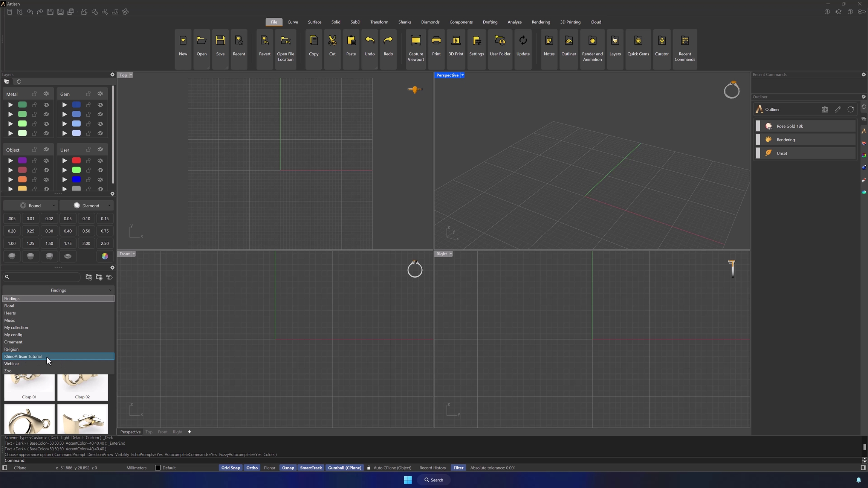This screenshot has width=868, height=488.
Task: Click the Revert file icon
Action: click(x=264, y=41)
